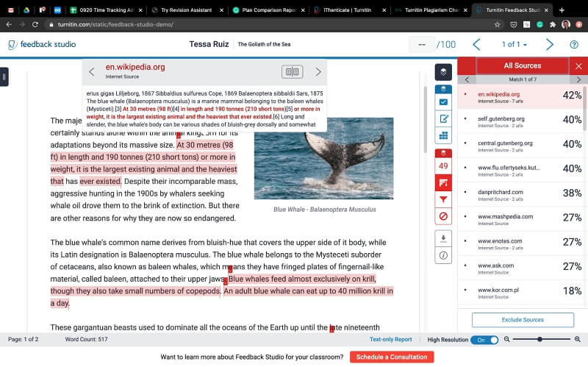The width and height of the screenshot is (588, 367).
Task: Select central.gutenberg.org source
Action: (x=520, y=146)
